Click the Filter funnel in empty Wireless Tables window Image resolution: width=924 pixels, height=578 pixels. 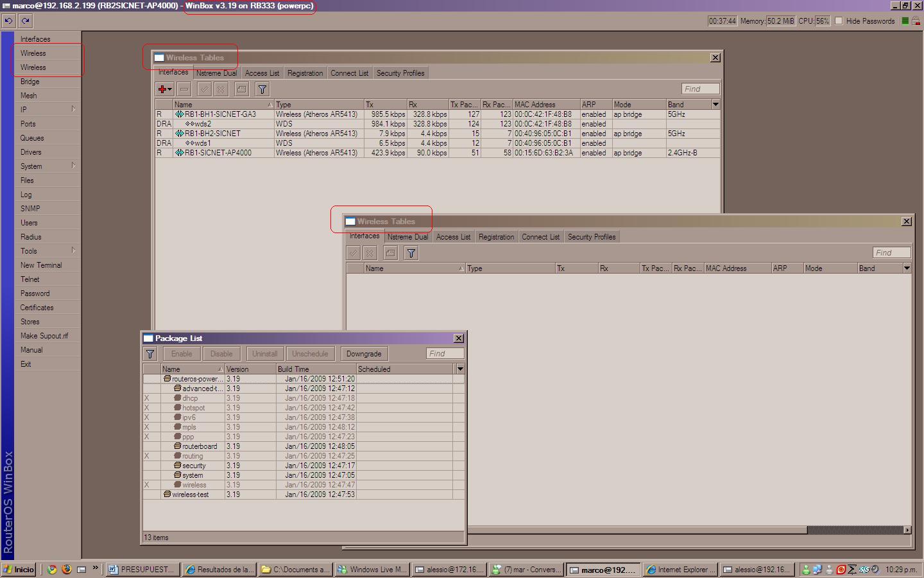[411, 253]
